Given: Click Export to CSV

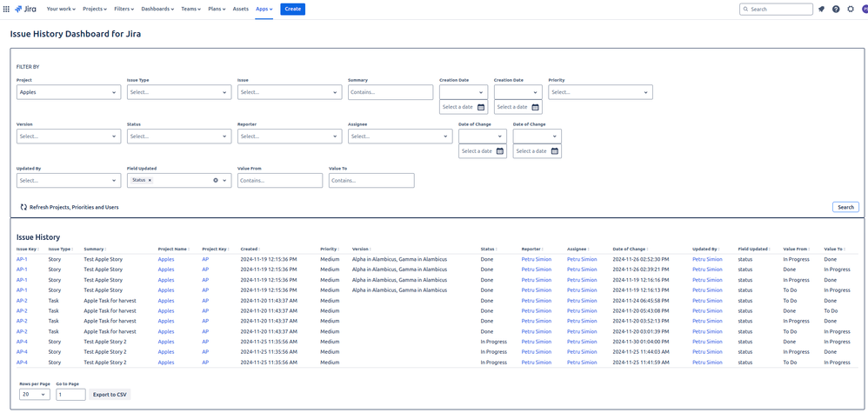Looking at the screenshot, I should point(110,395).
